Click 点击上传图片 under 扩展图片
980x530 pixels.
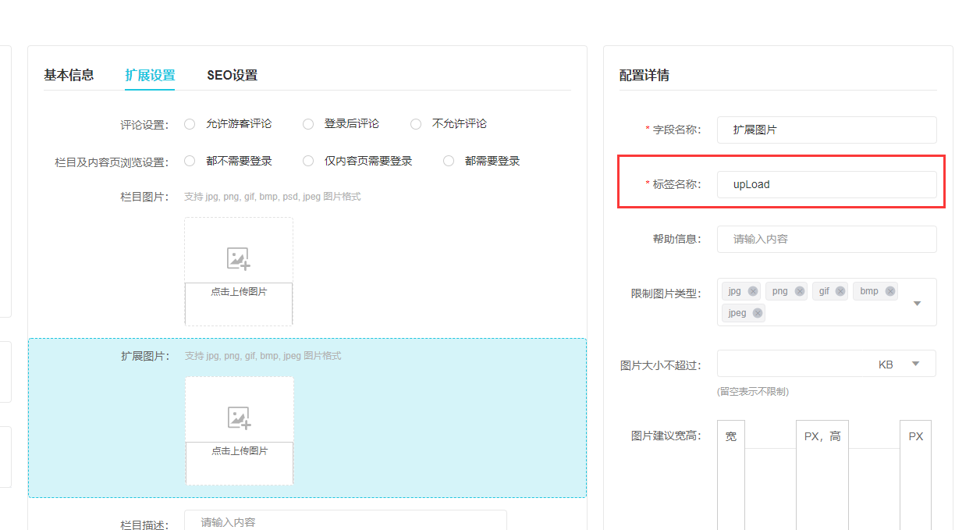(x=240, y=451)
